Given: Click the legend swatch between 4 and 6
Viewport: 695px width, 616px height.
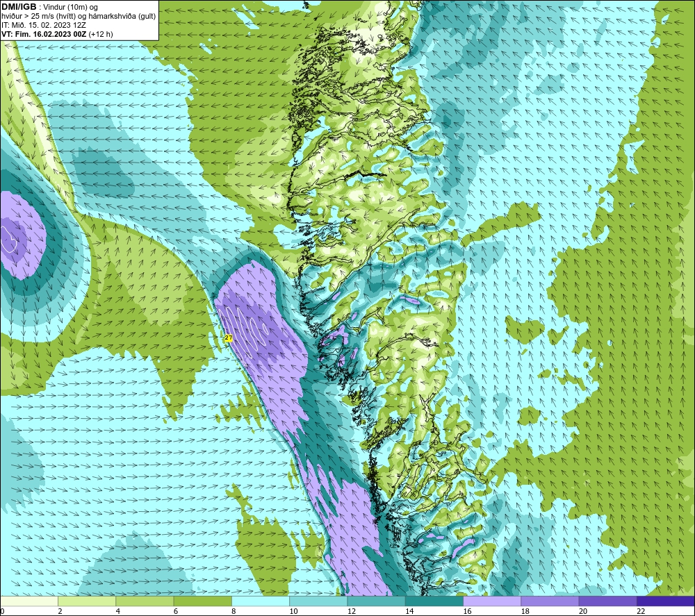Looking at the screenshot, I should coord(145,601).
